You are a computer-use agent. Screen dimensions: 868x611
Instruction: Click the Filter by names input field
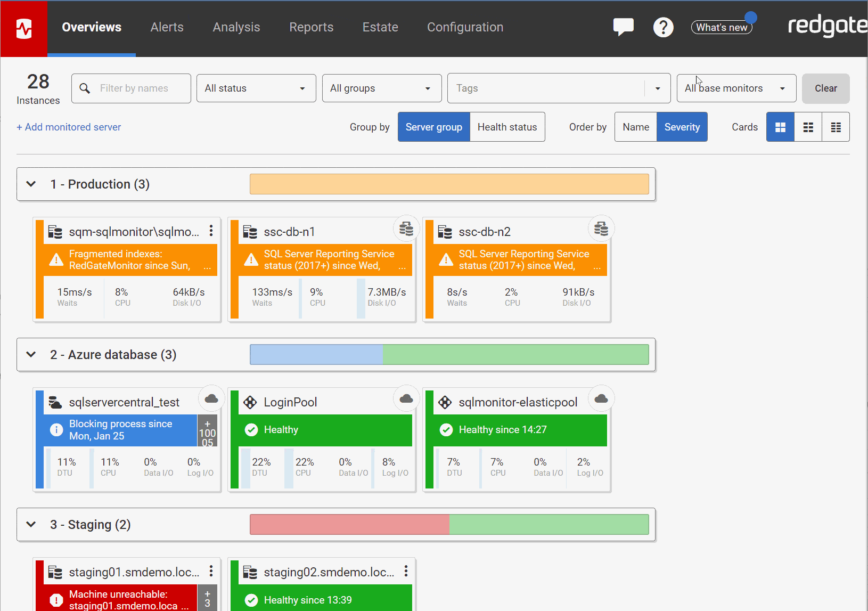pos(131,88)
